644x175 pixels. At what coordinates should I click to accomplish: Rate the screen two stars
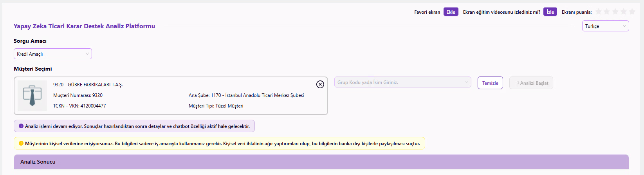[607, 12]
